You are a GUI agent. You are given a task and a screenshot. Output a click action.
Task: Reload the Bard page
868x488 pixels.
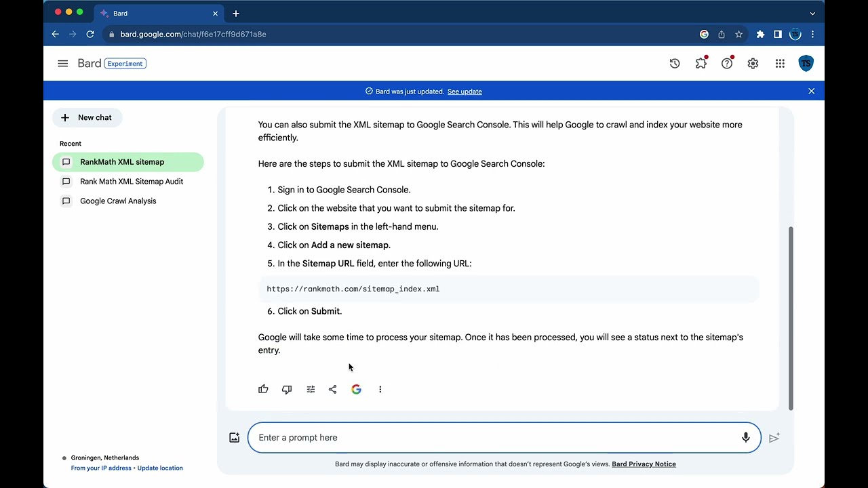pos(90,34)
